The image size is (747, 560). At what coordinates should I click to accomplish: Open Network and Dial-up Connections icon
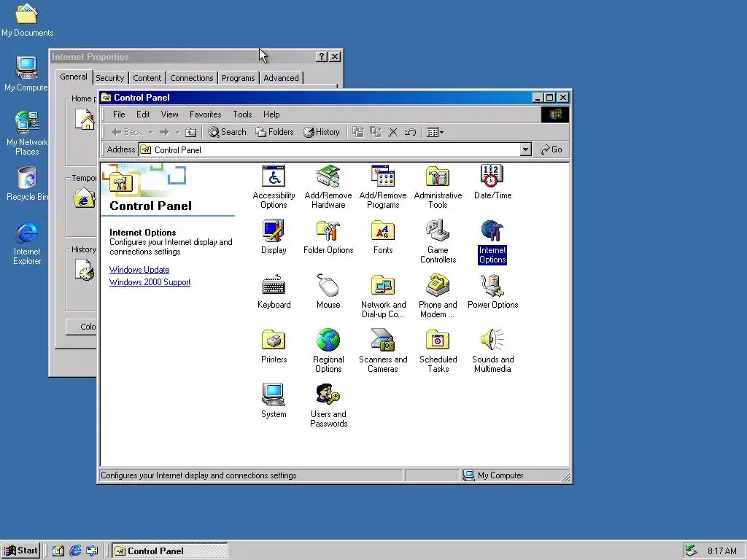click(x=383, y=296)
